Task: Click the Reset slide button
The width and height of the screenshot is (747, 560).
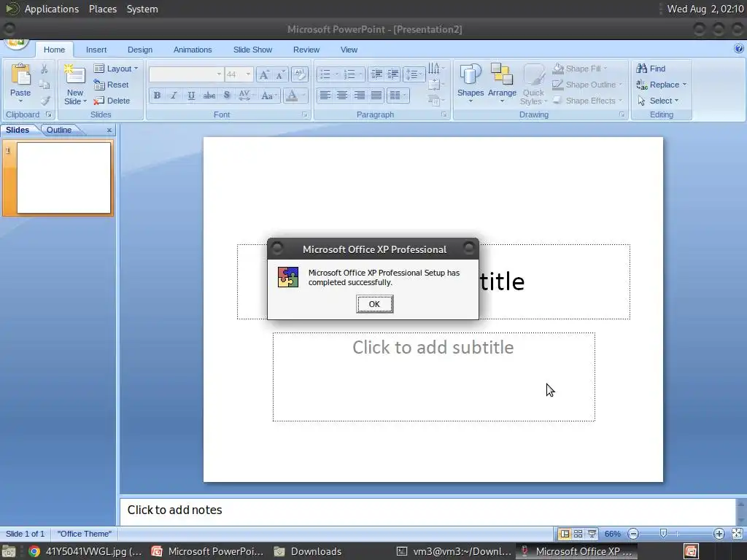Action: (111, 85)
